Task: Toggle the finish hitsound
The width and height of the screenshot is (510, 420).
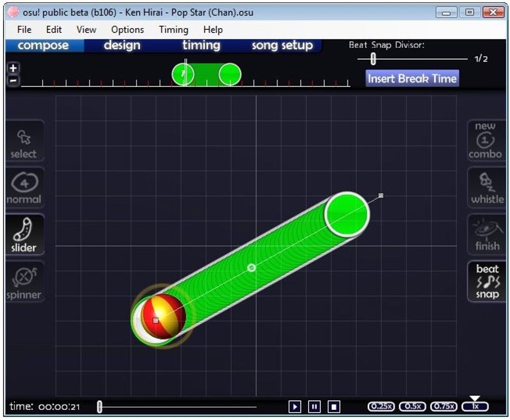Action: point(486,234)
